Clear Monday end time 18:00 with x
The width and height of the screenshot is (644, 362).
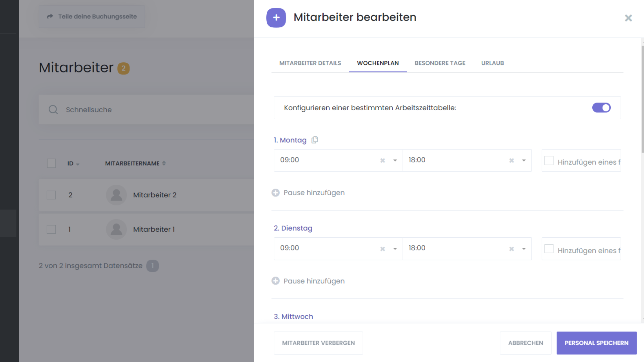coord(512,161)
